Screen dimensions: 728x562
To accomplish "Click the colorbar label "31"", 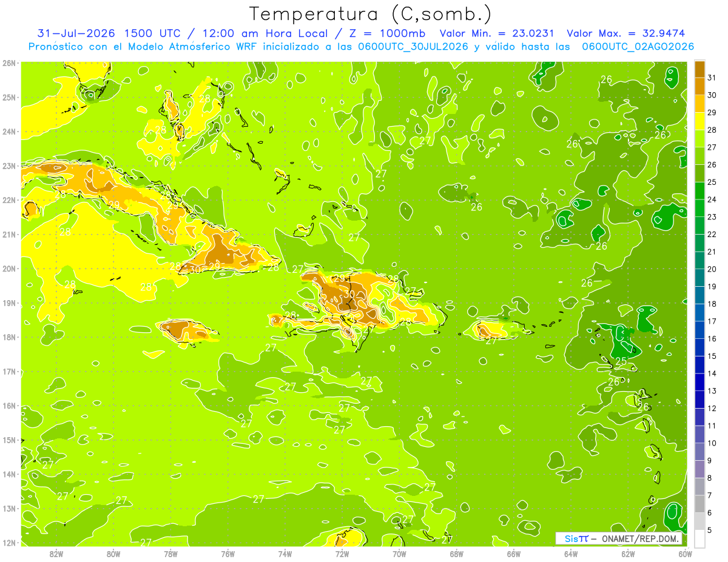I will click(712, 78).
